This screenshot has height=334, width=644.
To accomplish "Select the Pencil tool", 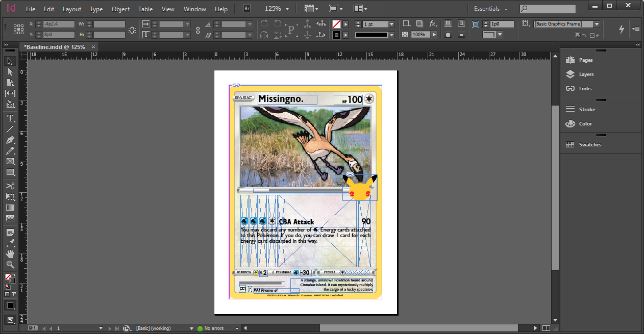I will (x=10, y=150).
